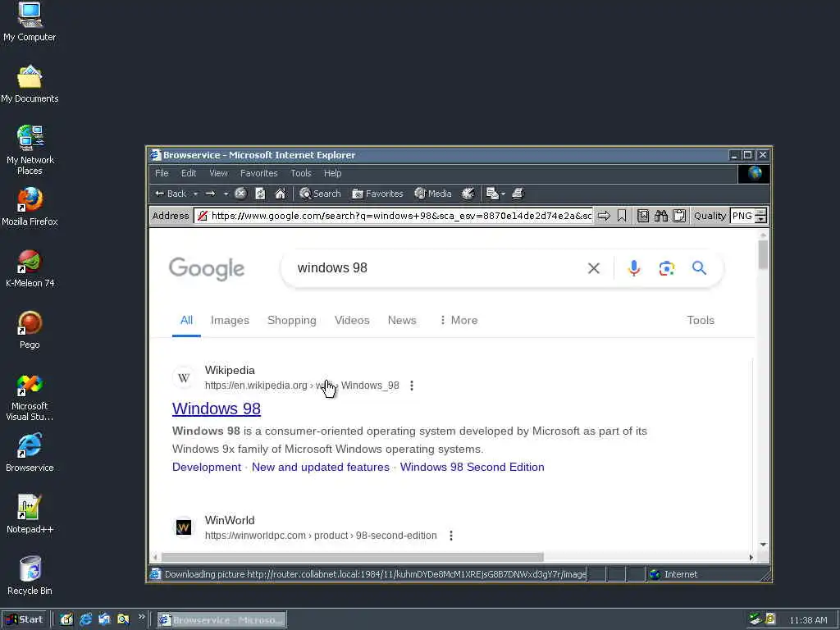840x630 pixels.
Task: Click the Mail icon in toolbar
Action: 492,194
